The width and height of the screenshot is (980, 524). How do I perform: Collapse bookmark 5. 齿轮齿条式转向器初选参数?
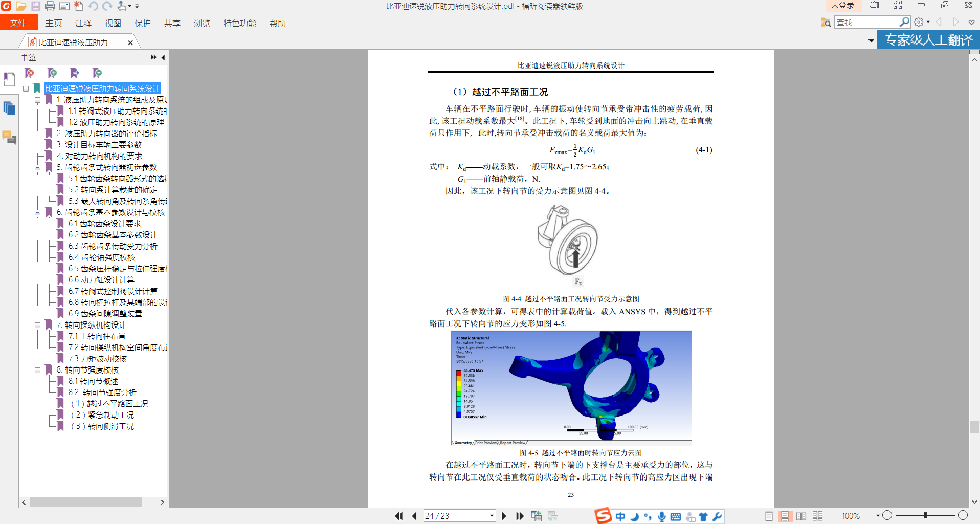[x=38, y=167]
